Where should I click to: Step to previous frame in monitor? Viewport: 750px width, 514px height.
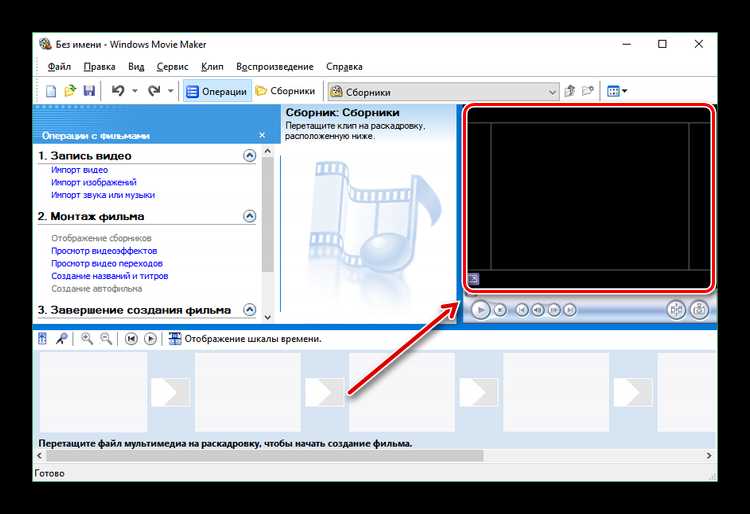point(538,310)
